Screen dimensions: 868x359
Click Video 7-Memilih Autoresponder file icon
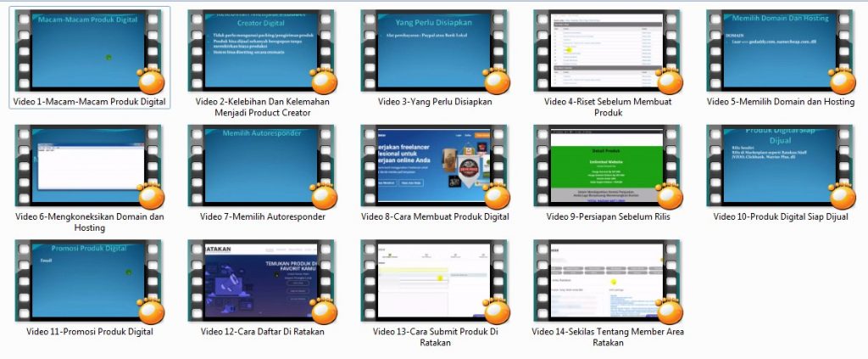coord(262,165)
